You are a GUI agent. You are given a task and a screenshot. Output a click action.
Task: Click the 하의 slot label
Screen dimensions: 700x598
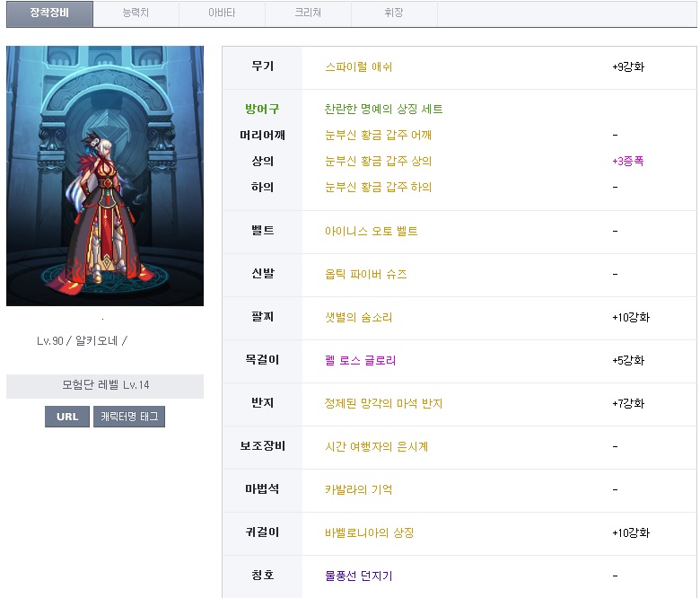point(262,187)
